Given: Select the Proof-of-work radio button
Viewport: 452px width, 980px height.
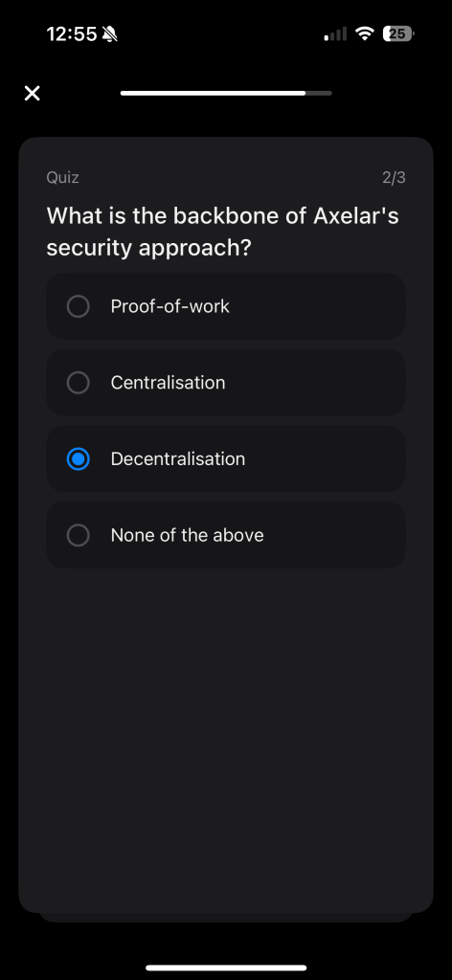Looking at the screenshot, I should tap(79, 306).
